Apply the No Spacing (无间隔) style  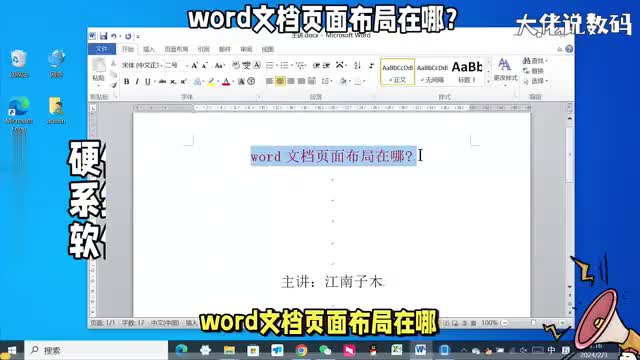pos(432,72)
